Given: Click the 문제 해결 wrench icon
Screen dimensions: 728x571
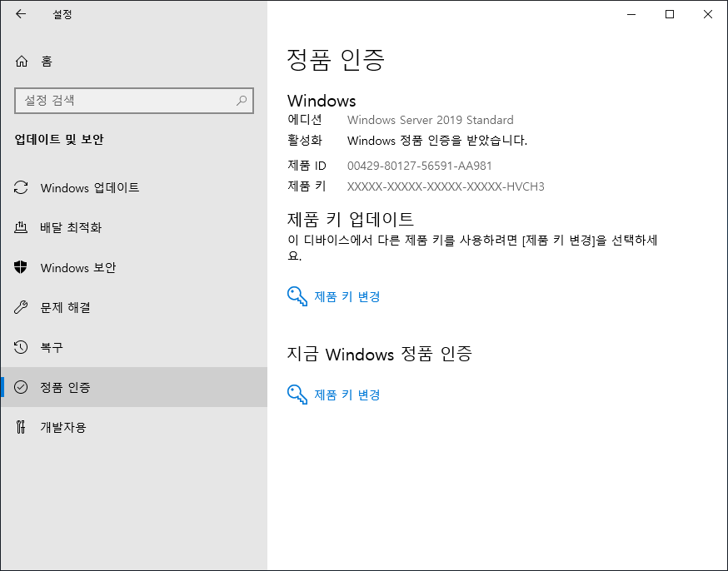Looking at the screenshot, I should [x=21, y=307].
